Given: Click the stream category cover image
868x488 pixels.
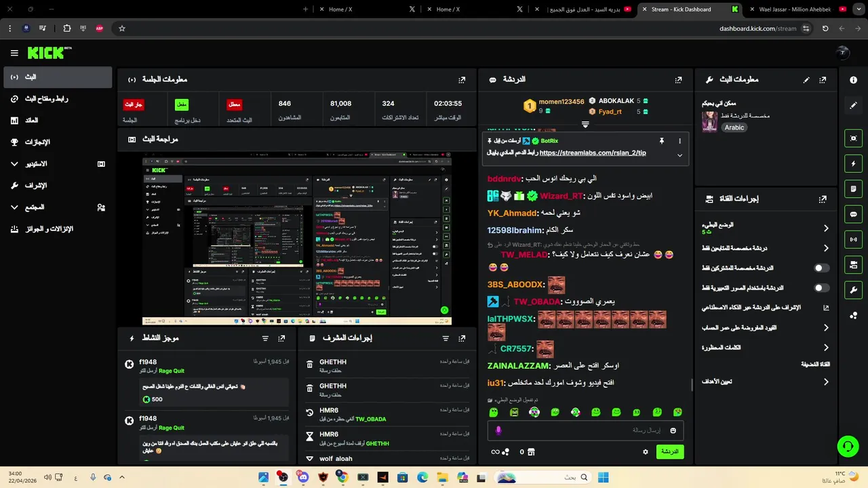Looking at the screenshot, I should click(x=710, y=121).
